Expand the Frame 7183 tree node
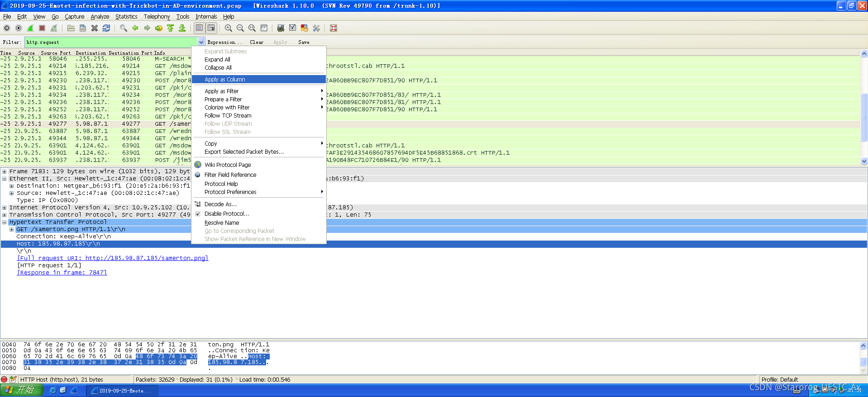 point(4,171)
